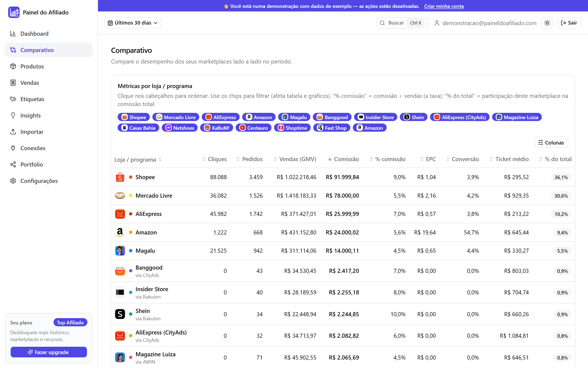Open Vendas from the sidebar
Viewport: 588px width, 368px height.
(x=49, y=83)
